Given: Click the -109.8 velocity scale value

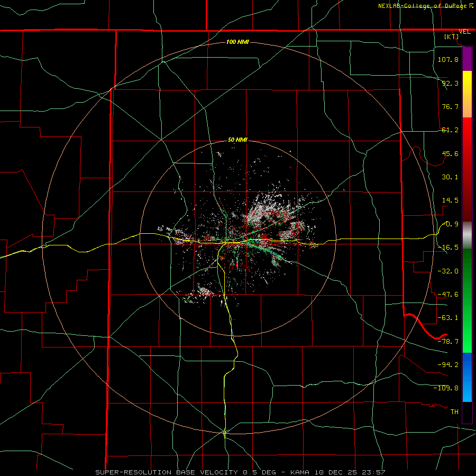Looking at the screenshot, I should [446, 388].
